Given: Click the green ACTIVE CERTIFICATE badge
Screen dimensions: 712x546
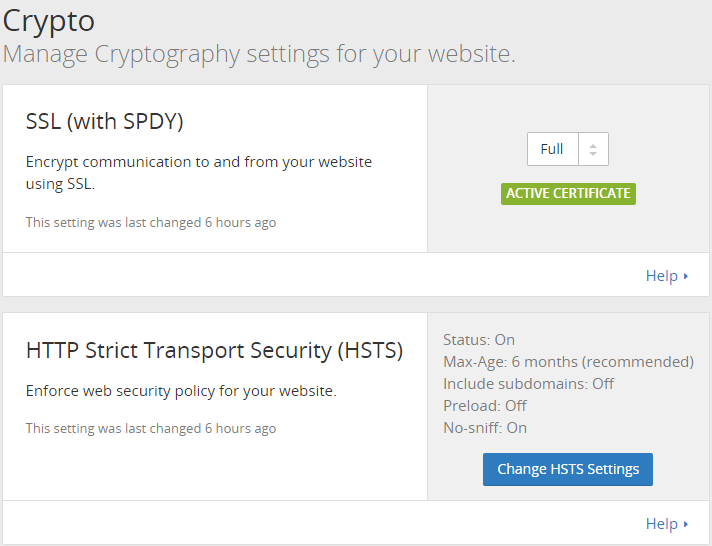Looking at the screenshot, I should [x=568, y=193].
